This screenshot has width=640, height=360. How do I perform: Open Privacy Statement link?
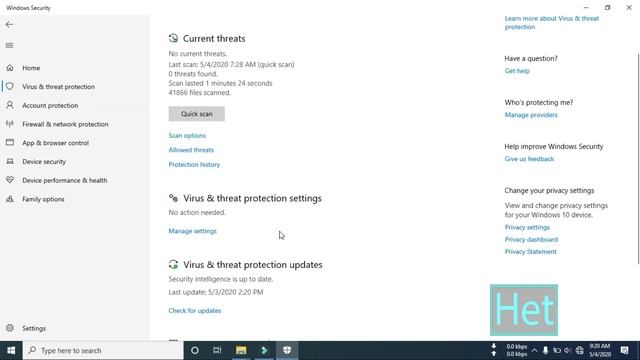tap(530, 252)
